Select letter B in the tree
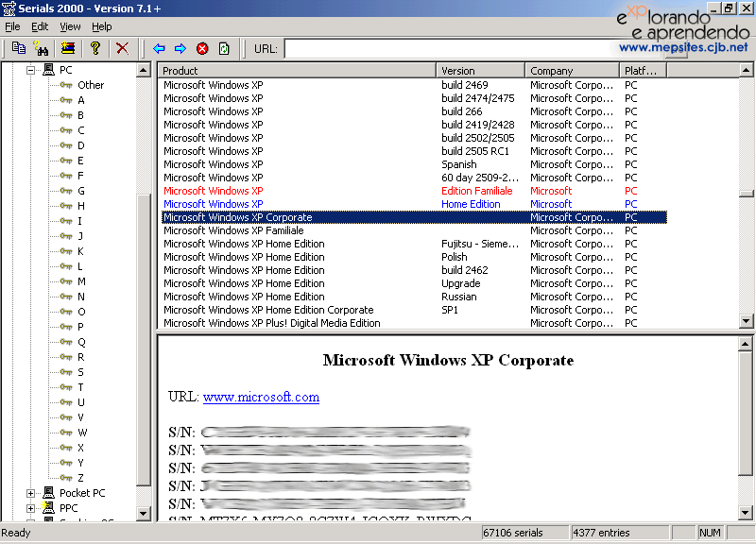This screenshot has height=544, width=756. pos(80,115)
